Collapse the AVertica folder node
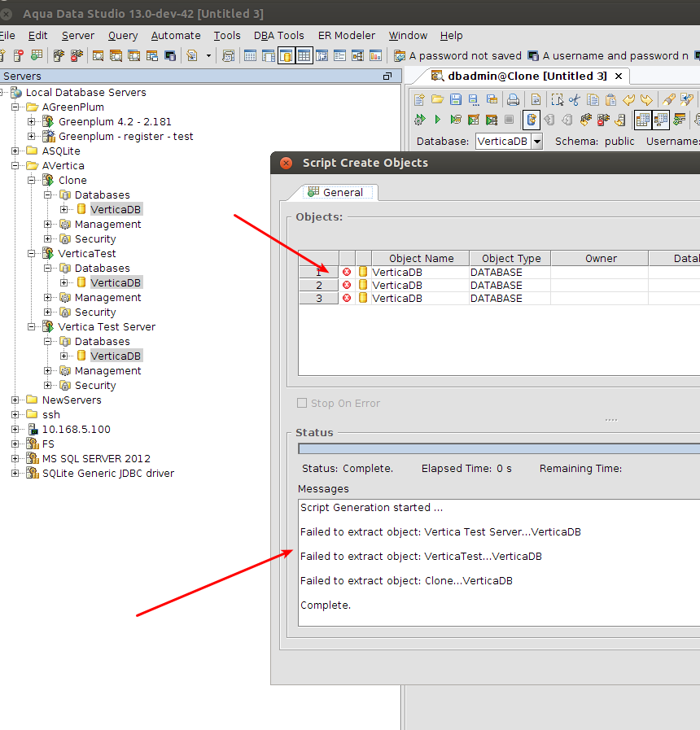Image resolution: width=700 pixels, height=730 pixels. (x=15, y=166)
